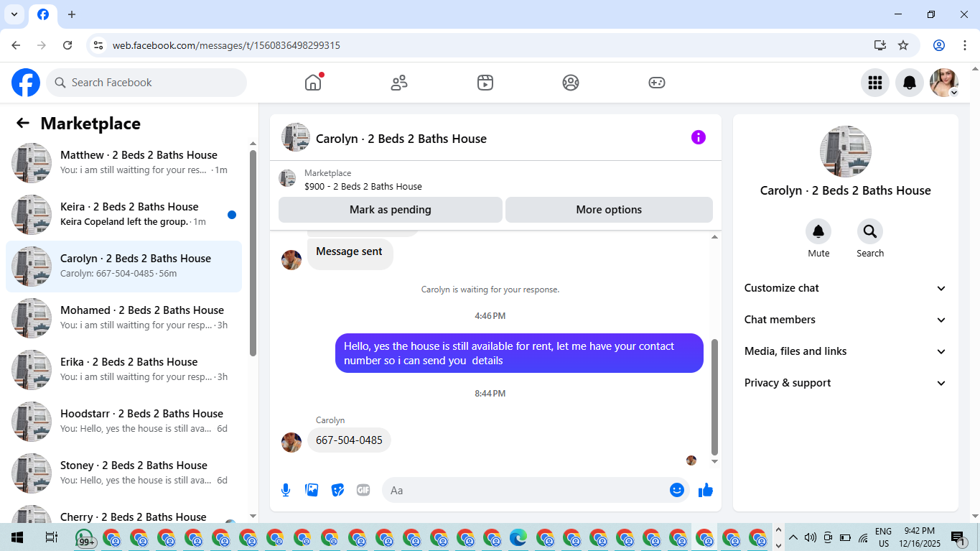The height and width of the screenshot is (551, 980).
Task: Open Hoodstarr's 2 Beds 2 Baths House chat
Action: 123,422
